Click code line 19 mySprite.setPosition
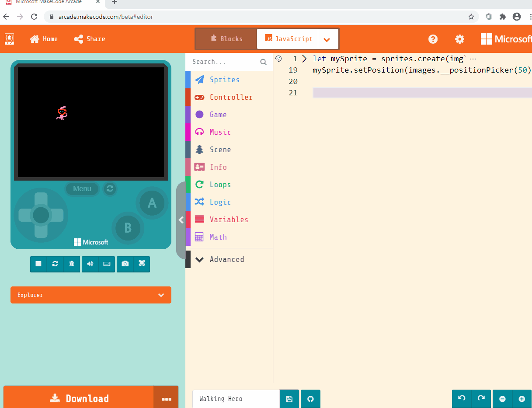This screenshot has width=532, height=408. click(x=422, y=70)
